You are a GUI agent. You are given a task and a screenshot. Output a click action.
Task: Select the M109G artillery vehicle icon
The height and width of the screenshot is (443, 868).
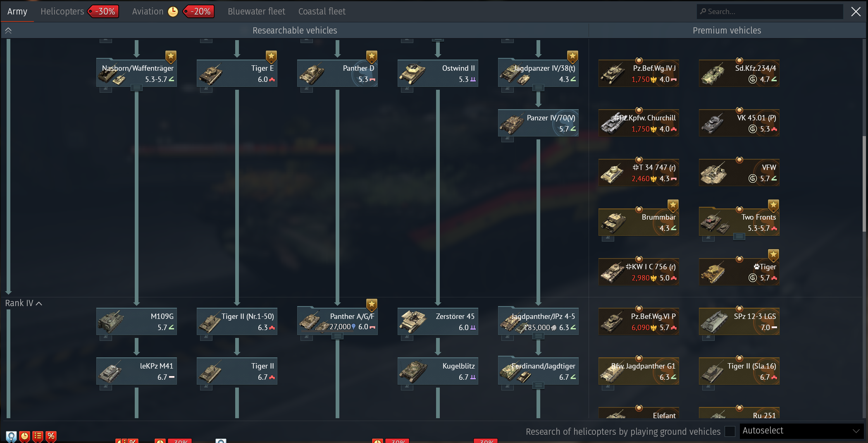coord(110,323)
